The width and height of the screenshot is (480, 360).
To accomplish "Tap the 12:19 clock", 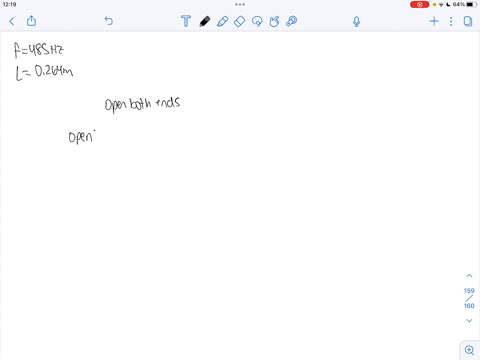I will pos(9,4).
